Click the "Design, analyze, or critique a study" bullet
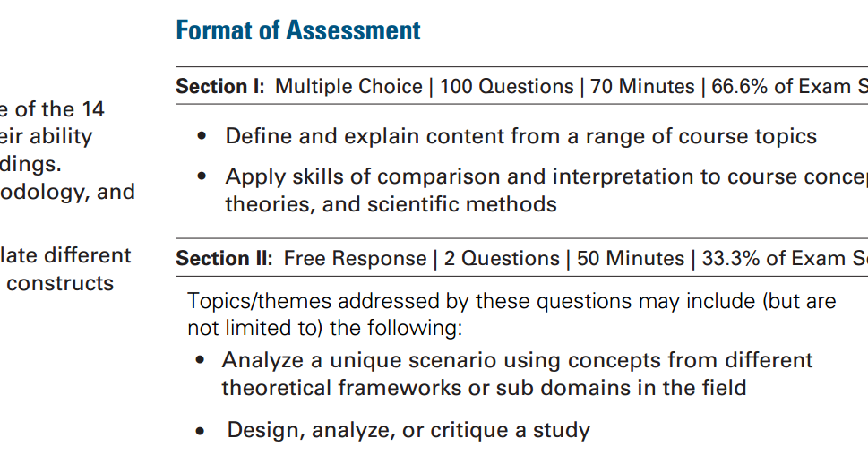 [408, 430]
